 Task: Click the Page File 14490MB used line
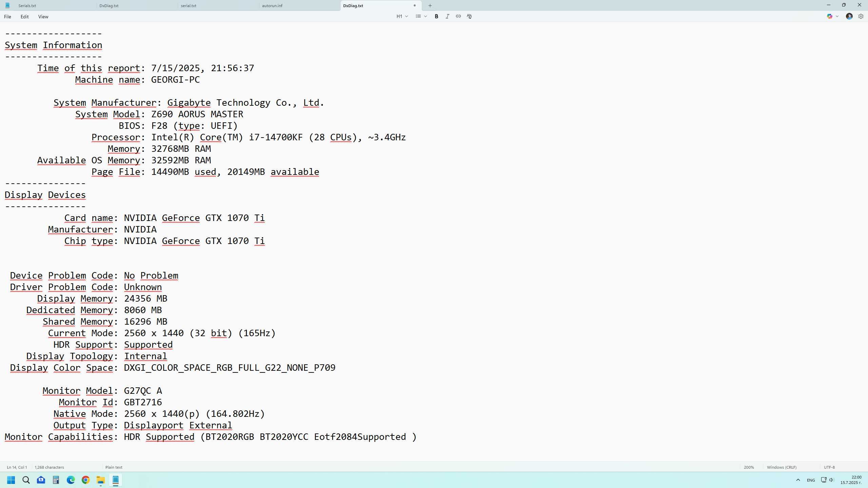[x=205, y=172]
